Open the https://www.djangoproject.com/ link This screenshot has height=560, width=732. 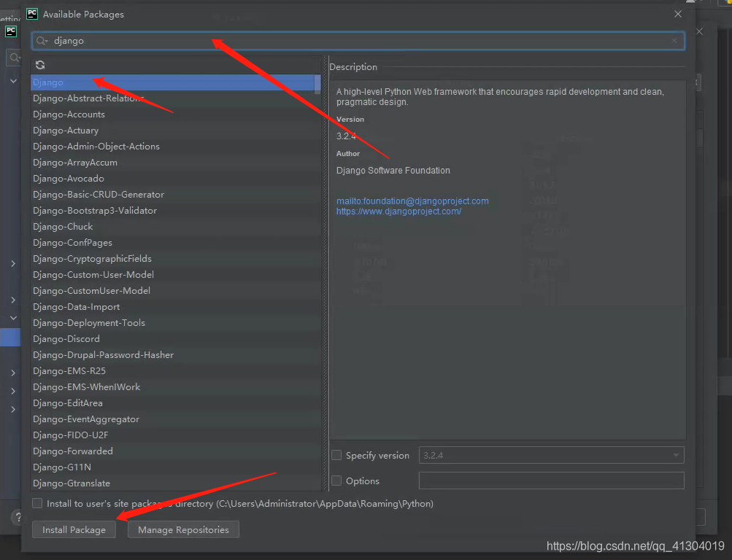point(398,211)
